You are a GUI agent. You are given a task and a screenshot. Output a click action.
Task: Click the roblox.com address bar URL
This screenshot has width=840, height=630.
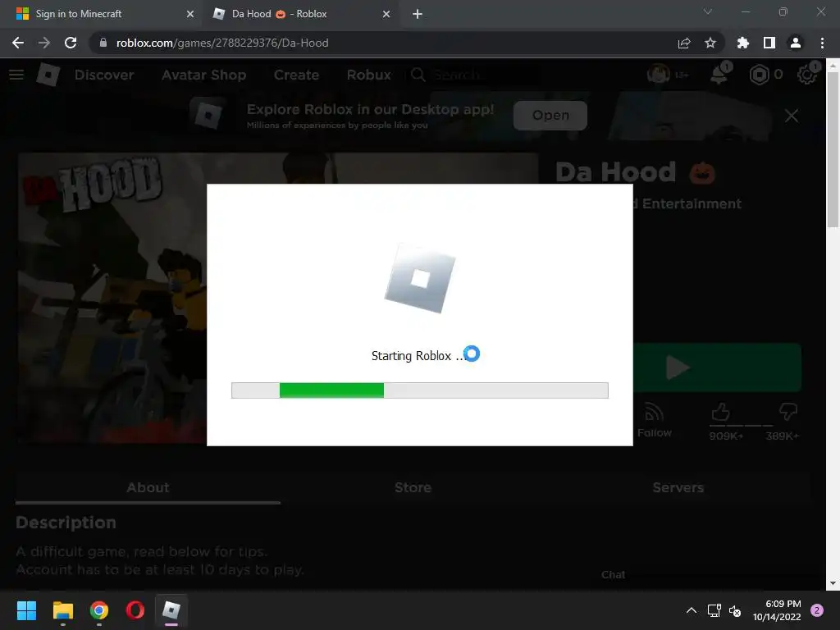click(x=222, y=43)
